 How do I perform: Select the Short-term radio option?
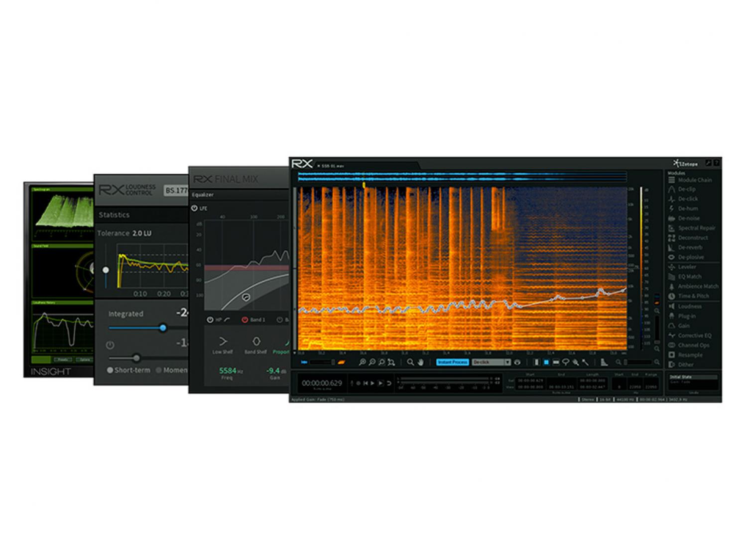point(110,370)
